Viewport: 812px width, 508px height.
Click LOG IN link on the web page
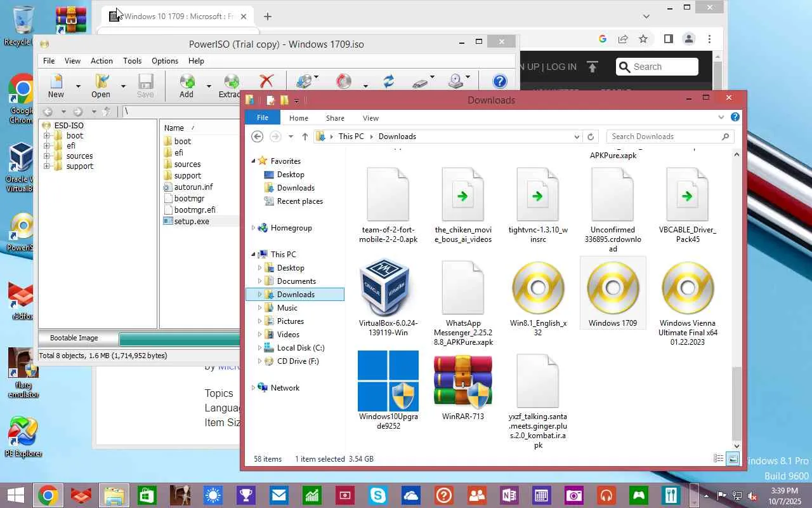pyautogui.click(x=561, y=67)
